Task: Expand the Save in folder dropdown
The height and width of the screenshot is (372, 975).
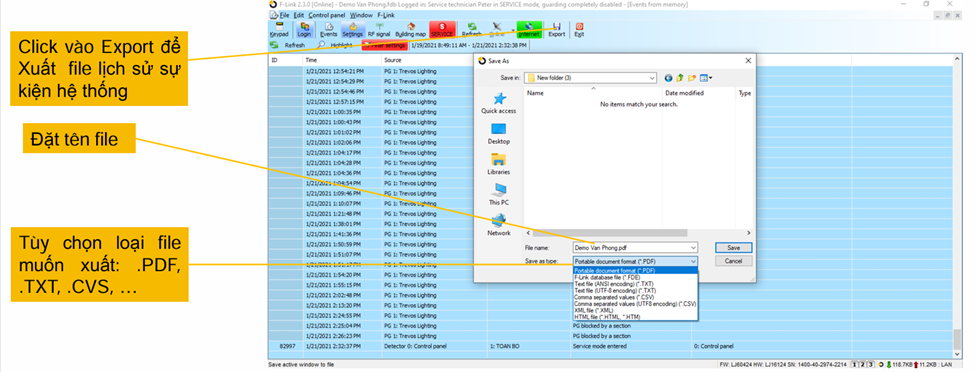Action: [x=652, y=78]
